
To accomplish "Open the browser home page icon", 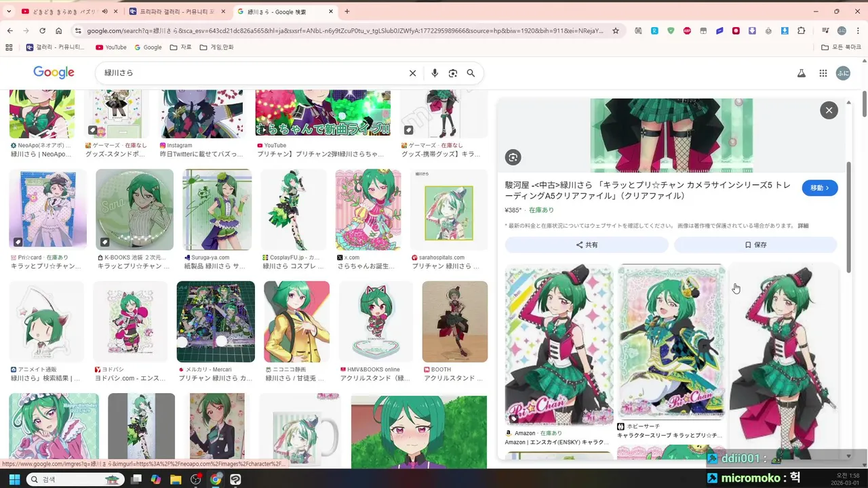I will coord(59,30).
